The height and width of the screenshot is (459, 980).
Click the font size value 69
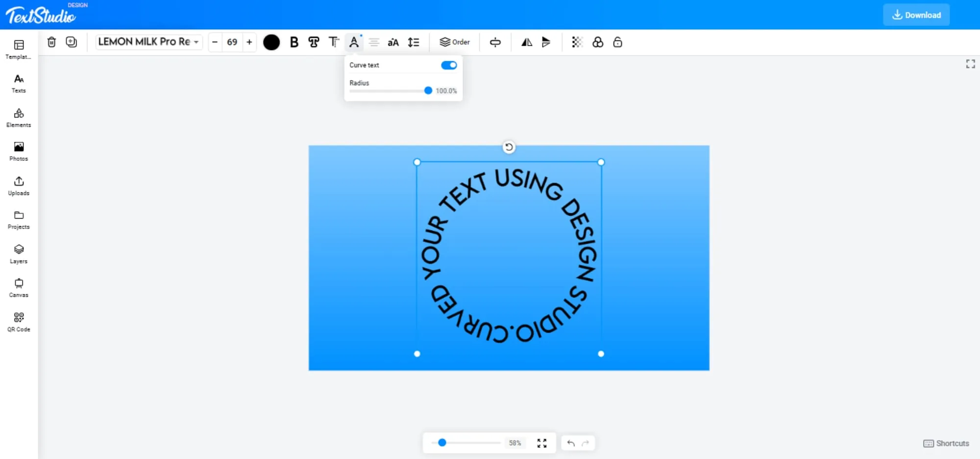point(232,42)
